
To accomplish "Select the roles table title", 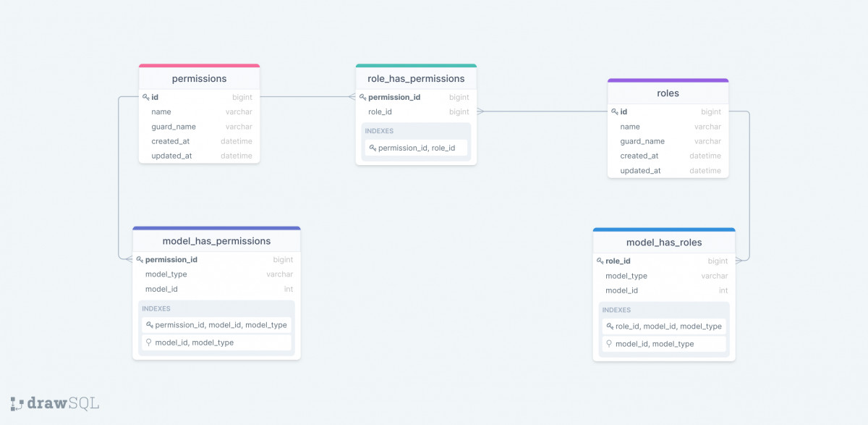I will (668, 93).
